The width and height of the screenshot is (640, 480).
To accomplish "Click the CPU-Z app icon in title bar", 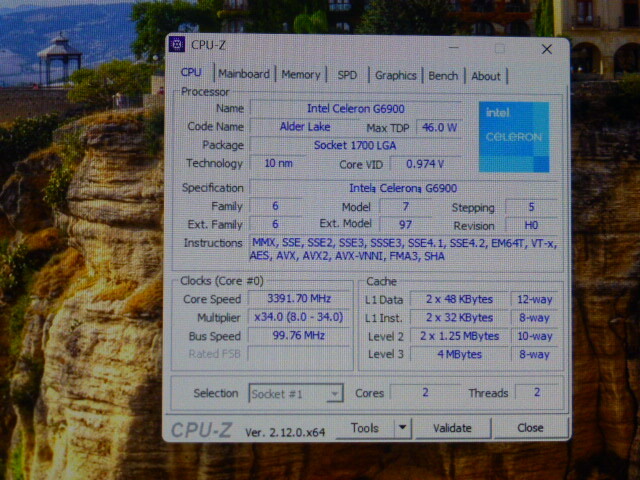I will tap(177, 44).
